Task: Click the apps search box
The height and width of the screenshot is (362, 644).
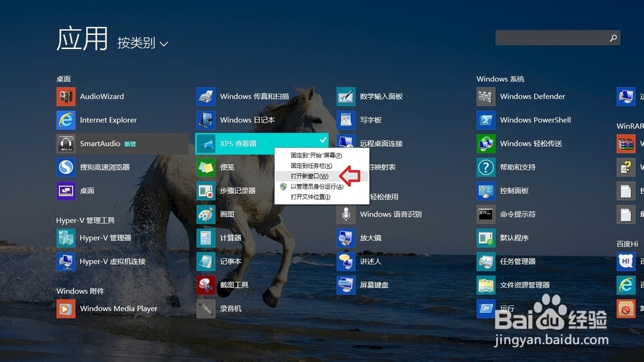Action: pyautogui.click(x=557, y=38)
